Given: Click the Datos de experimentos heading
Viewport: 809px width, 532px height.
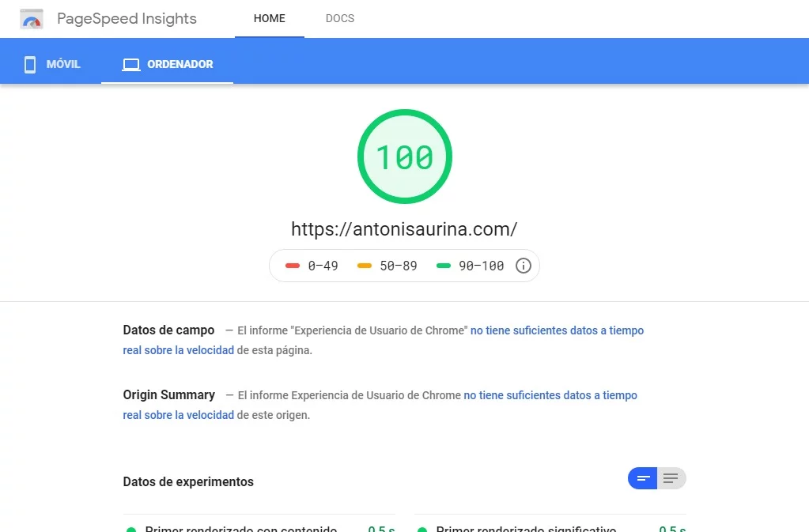Looking at the screenshot, I should (188, 481).
